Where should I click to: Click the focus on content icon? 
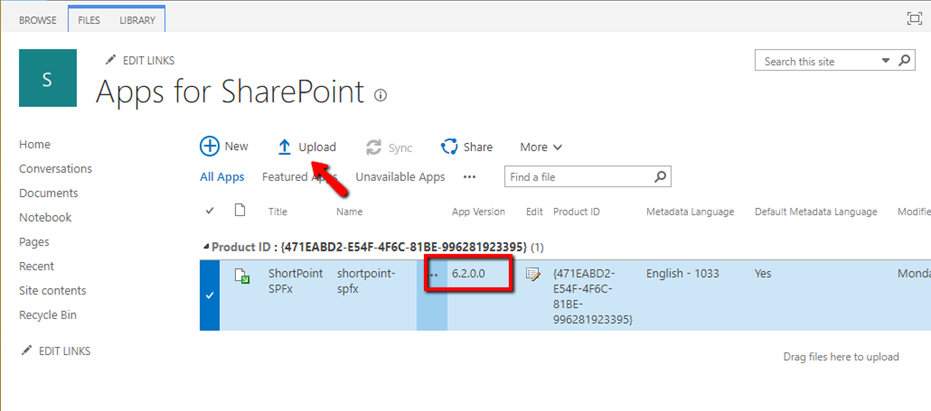pos(914,18)
